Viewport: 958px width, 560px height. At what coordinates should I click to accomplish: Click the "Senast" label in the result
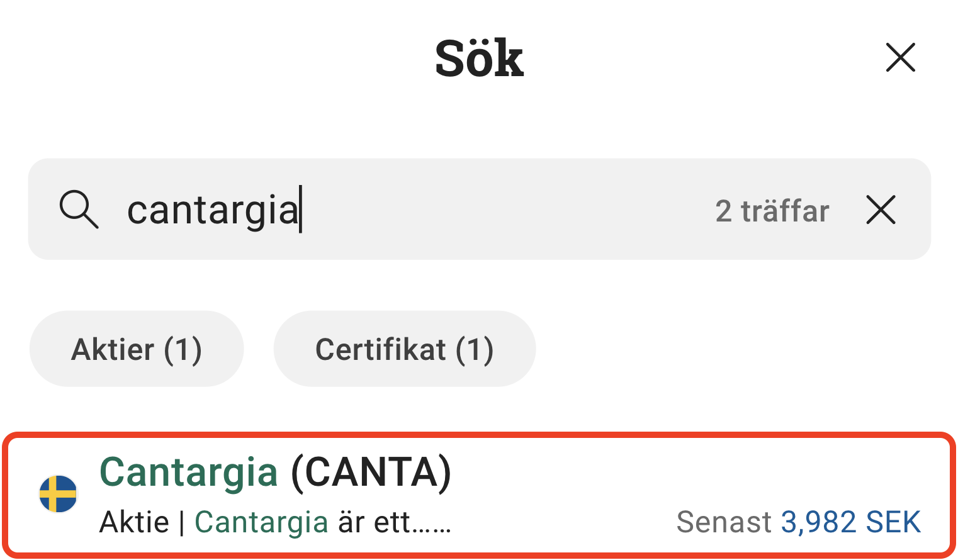[x=724, y=522]
